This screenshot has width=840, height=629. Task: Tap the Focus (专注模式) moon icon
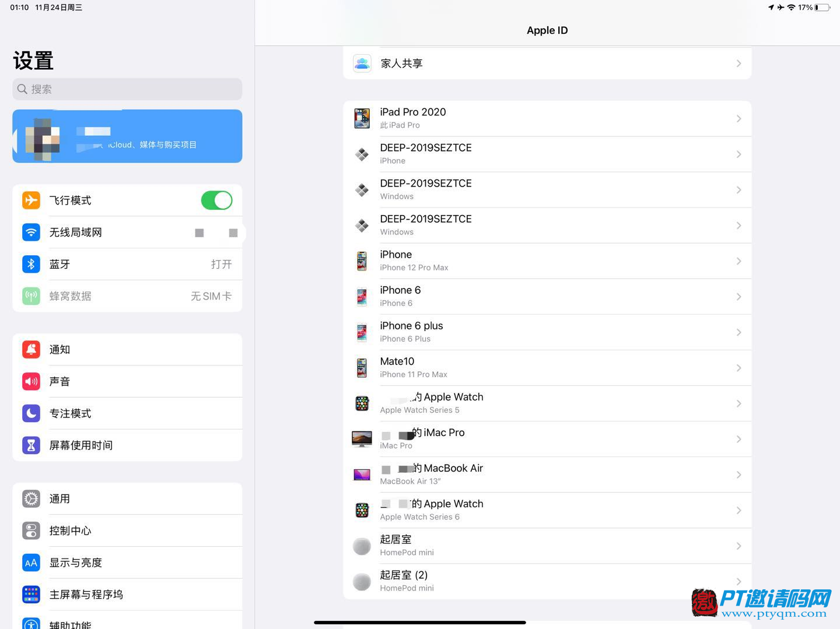click(x=31, y=413)
